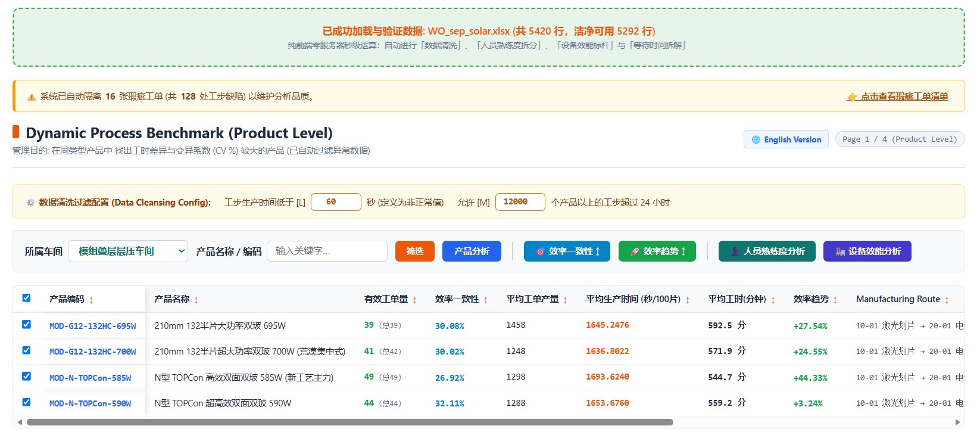The image size is (980, 435).
Task: Open the 设备效能分析 view
Action: (867, 251)
